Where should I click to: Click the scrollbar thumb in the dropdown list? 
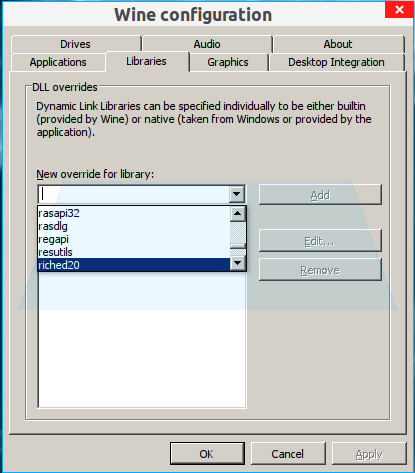[238, 235]
